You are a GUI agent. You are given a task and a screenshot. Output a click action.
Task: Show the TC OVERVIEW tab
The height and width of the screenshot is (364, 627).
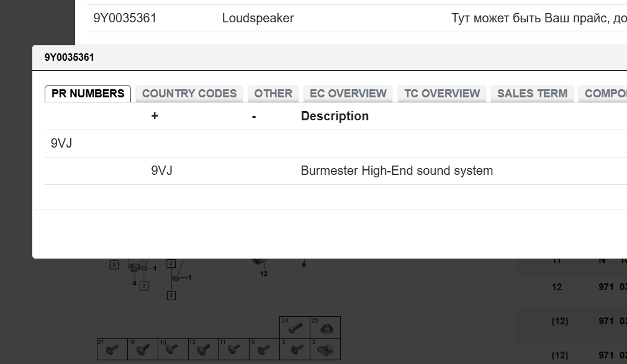(x=442, y=94)
